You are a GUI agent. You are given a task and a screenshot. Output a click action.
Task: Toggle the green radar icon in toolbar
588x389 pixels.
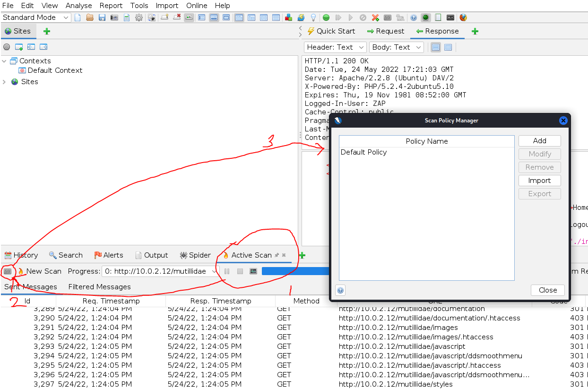[426, 17]
